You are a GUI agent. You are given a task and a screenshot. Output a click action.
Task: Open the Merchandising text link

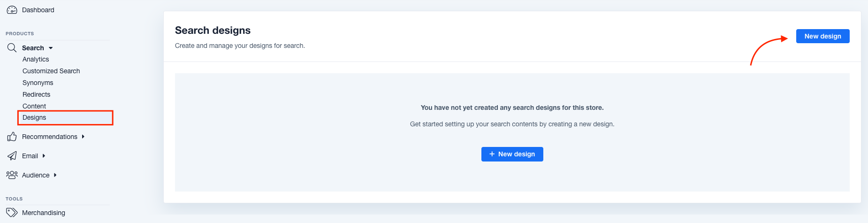(x=44, y=213)
